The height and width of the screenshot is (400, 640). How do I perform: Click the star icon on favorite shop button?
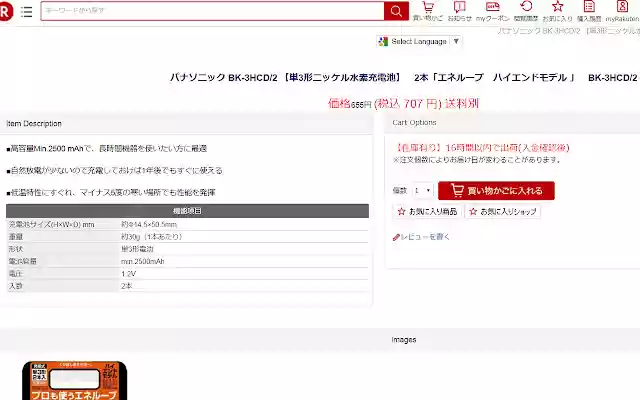[473, 211]
